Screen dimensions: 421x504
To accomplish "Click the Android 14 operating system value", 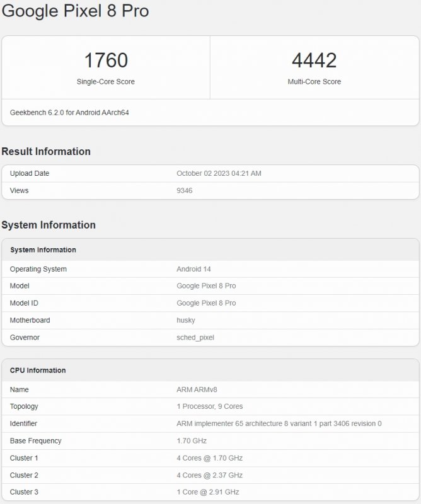I will [x=193, y=269].
